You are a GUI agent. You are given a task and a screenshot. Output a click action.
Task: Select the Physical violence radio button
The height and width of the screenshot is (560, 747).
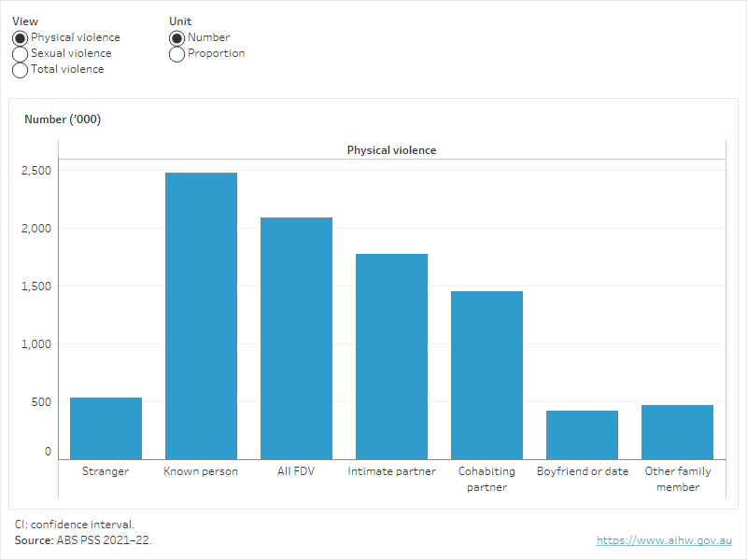click(x=20, y=38)
